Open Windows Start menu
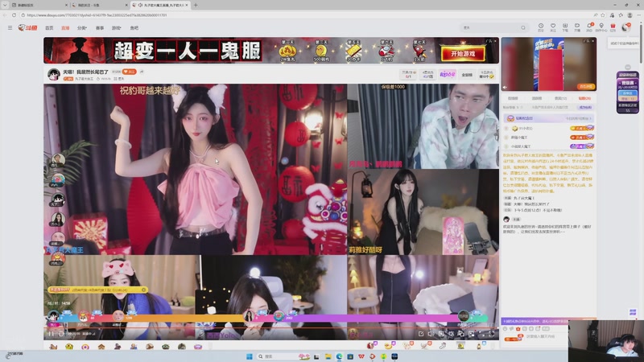This screenshot has height=362, width=644. tap(250, 356)
